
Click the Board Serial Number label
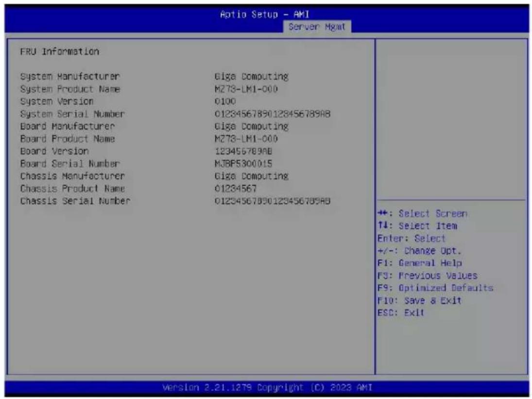coord(70,163)
